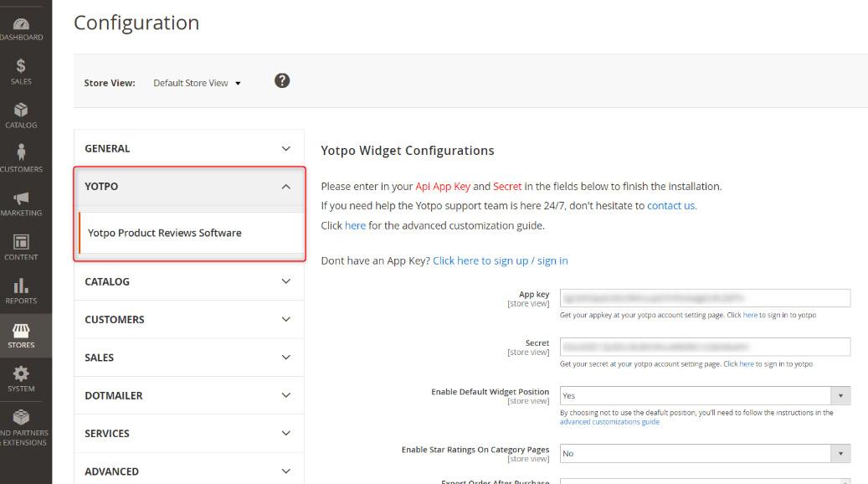Image resolution: width=868 pixels, height=484 pixels.
Task: Open the 'contact us' link
Action: tap(671, 206)
